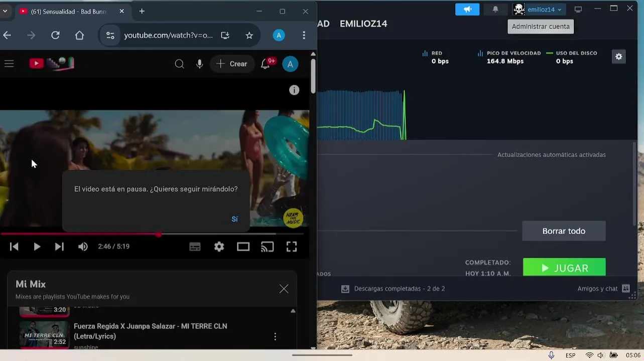Click the green JUGAR button
644x361 pixels.
(x=564, y=267)
